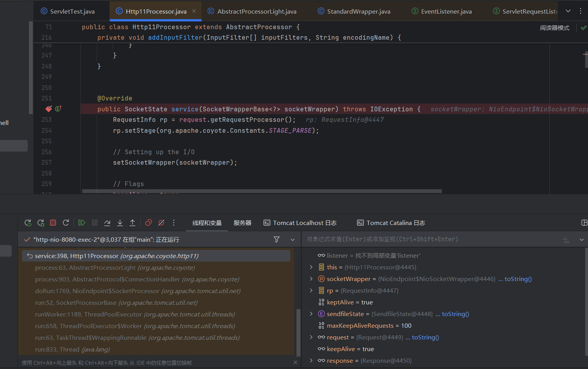Click the editor horizontal scrollbar
The width and height of the screenshot is (588, 369).
(261, 191)
